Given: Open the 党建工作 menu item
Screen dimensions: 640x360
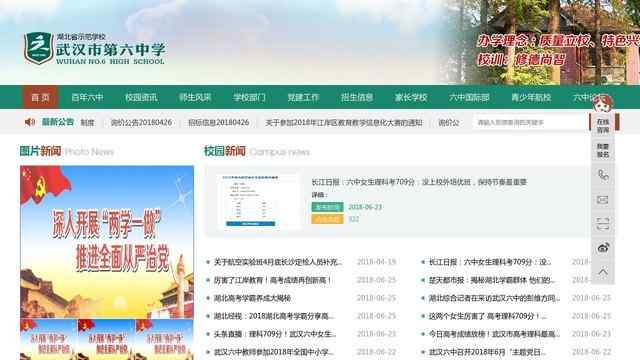Looking at the screenshot, I should (x=303, y=97).
